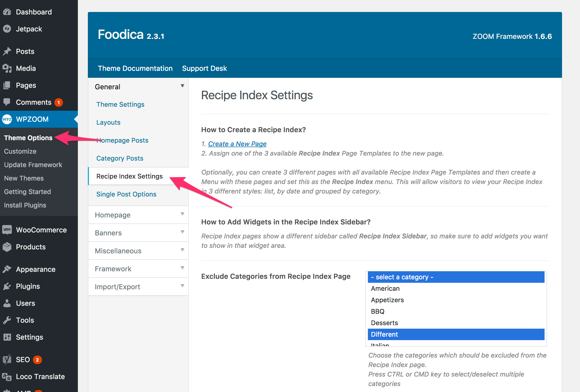Select Desserts in the category list
Image resolution: width=580 pixels, height=392 pixels.
pyautogui.click(x=384, y=323)
